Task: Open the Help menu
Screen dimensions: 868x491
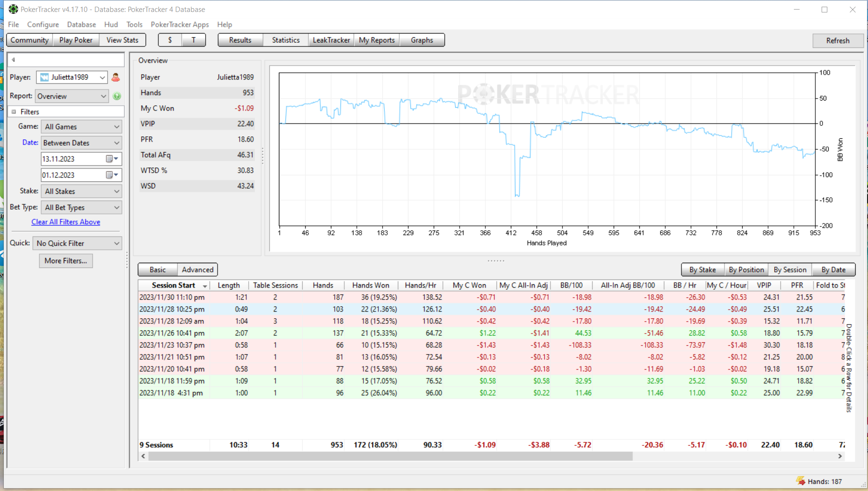Action: (x=224, y=24)
